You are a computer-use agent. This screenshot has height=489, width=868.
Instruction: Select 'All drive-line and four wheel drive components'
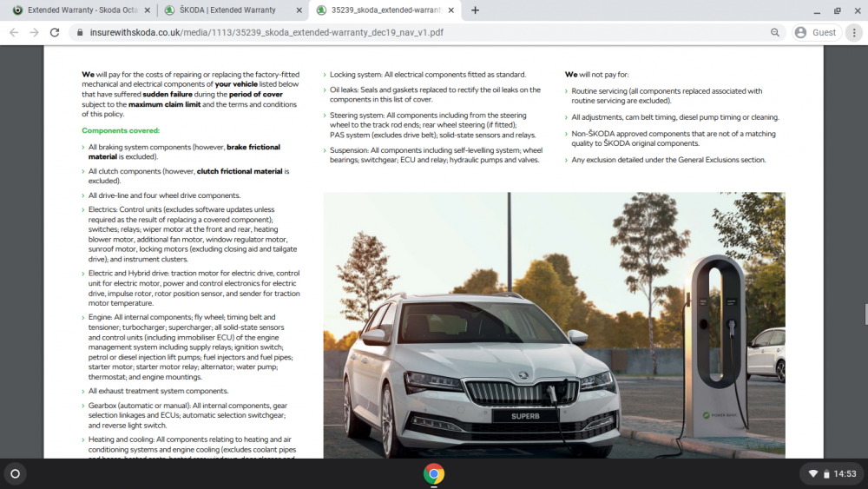coord(164,195)
